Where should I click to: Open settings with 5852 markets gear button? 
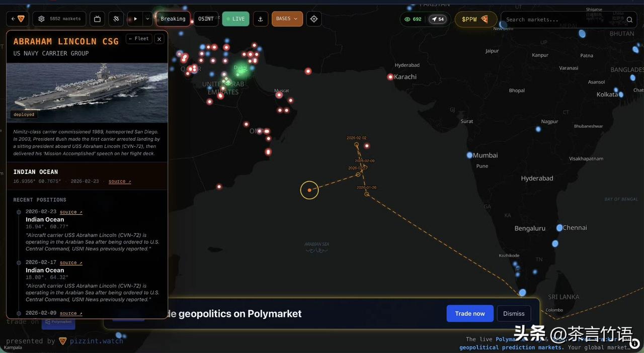tap(59, 19)
